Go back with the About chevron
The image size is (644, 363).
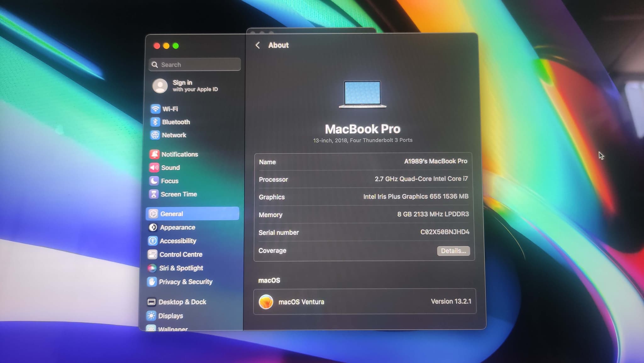coord(258,45)
